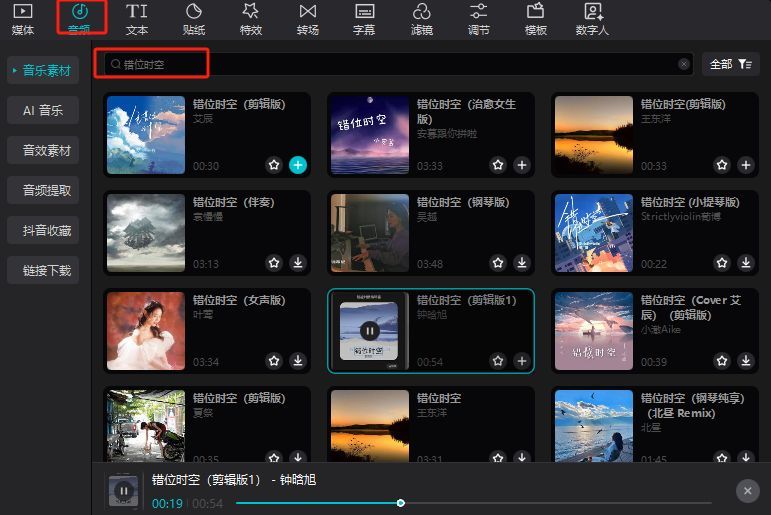Image resolution: width=771 pixels, height=515 pixels.
Task: Pause 错位时空（剪辑版1）card playback
Action: (370, 331)
